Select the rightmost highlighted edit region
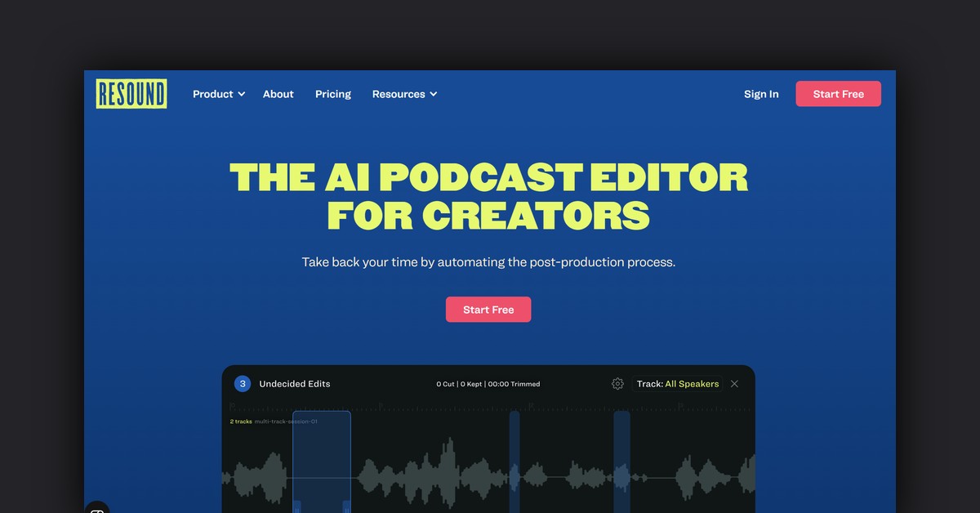The height and width of the screenshot is (513, 980). pos(621,457)
